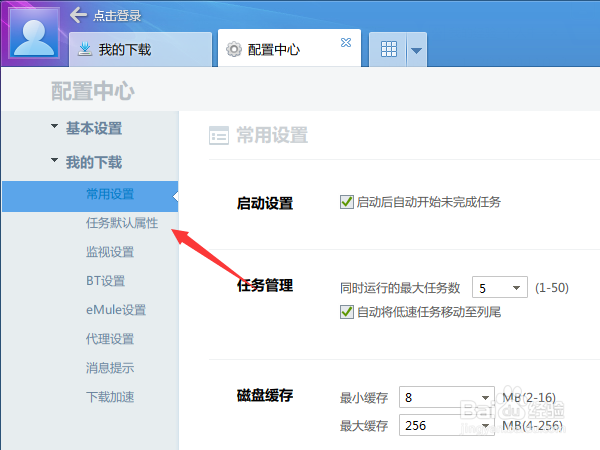The height and width of the screenshot is (450, 600).
Task: Collapse the 我的下载 section arrow
Action: click(54, 160)
